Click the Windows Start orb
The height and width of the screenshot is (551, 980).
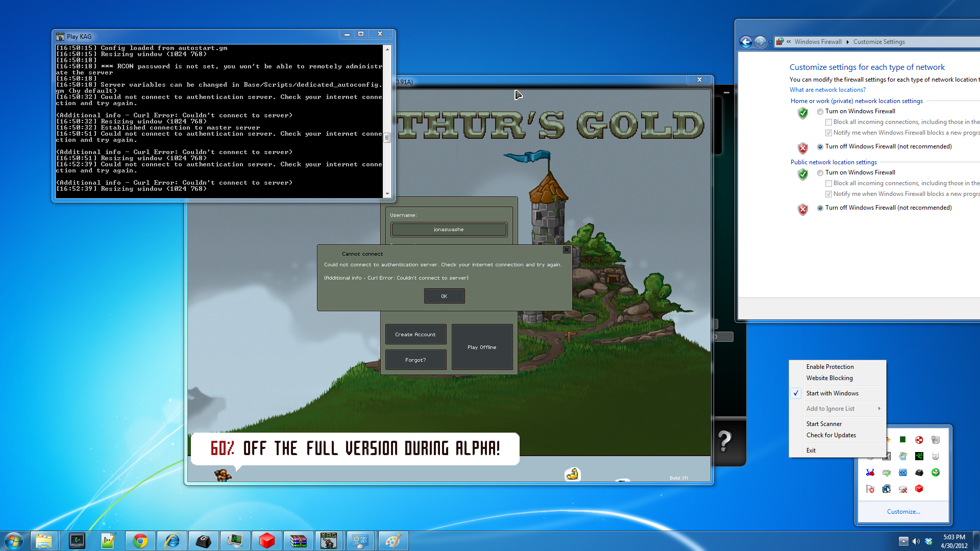point(14,541)
